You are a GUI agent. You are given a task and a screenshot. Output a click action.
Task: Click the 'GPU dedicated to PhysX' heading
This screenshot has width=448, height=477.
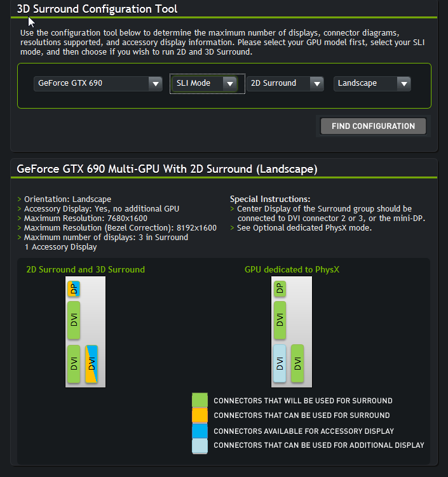tap(292, 269)
